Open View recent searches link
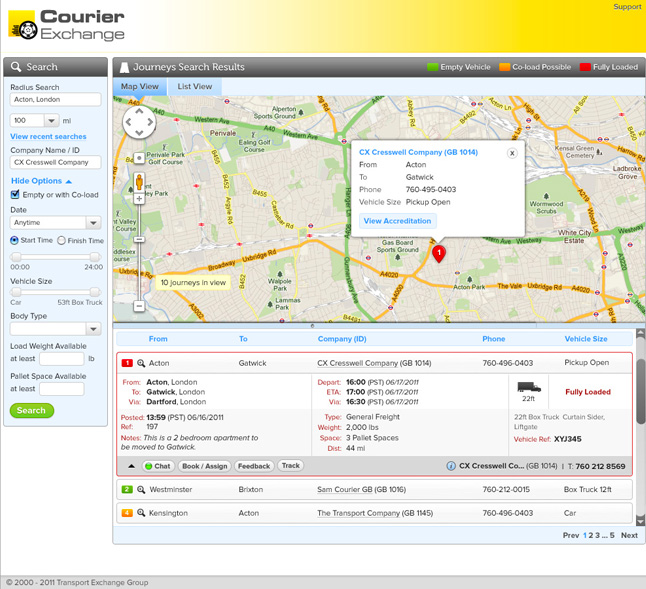646x589 pixels. [48, 136]
